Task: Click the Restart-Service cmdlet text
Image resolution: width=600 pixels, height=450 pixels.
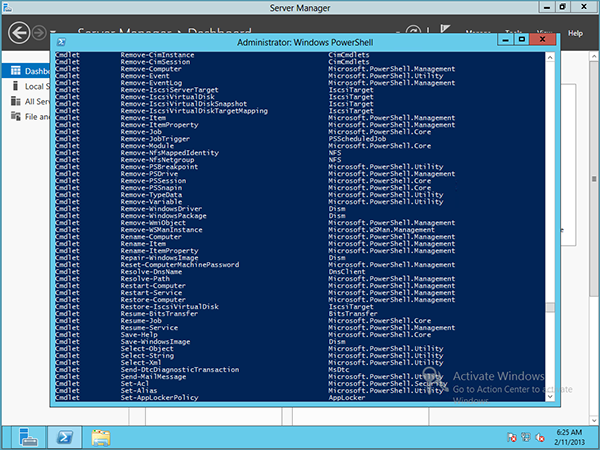Action: click(151, 293)
